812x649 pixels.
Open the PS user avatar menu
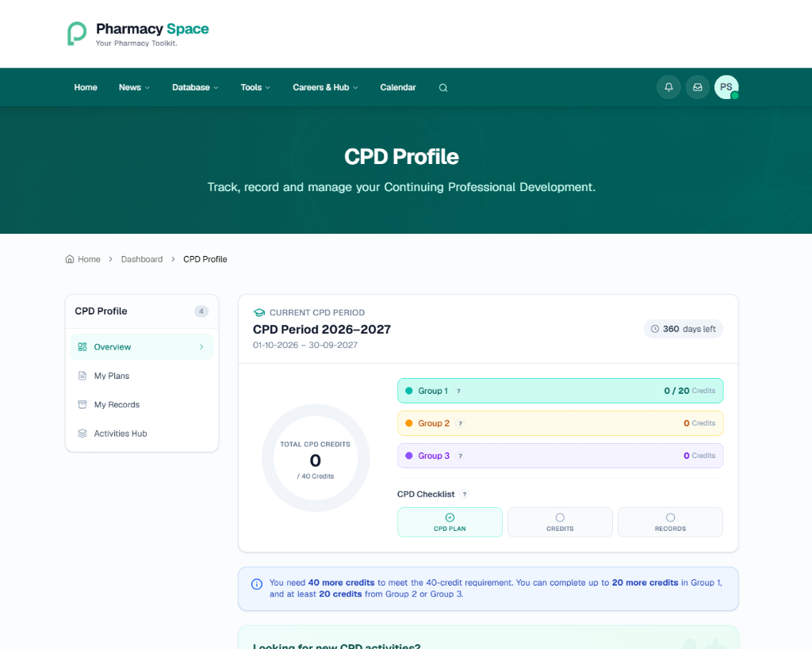coord(726,87)
